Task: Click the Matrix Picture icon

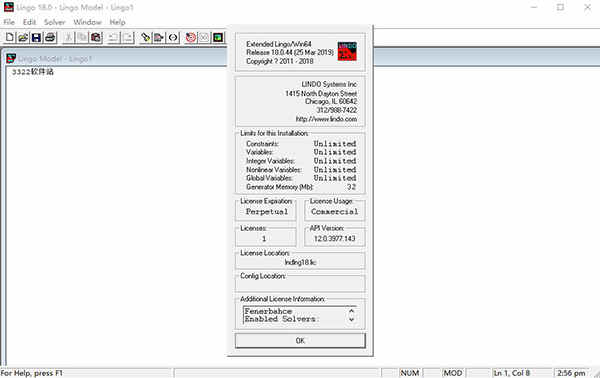Action: click(218, 37)
